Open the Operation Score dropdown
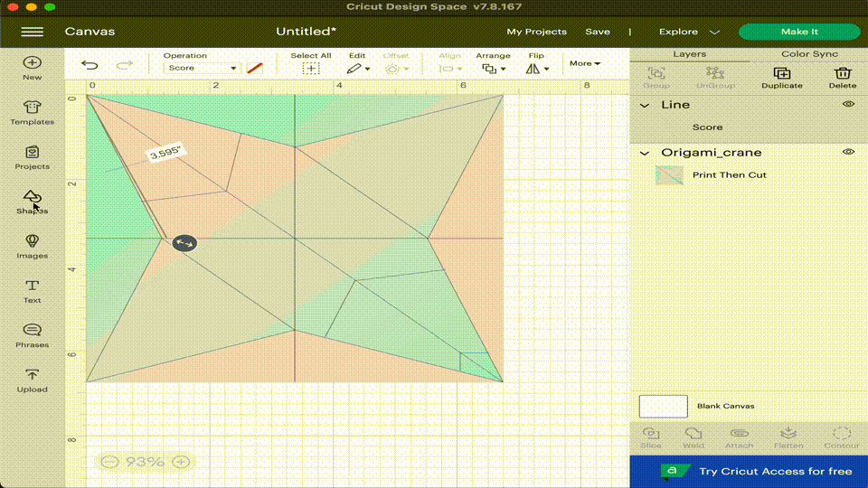Viewport: 868px width, 488px height. click(x=202, y=68)
